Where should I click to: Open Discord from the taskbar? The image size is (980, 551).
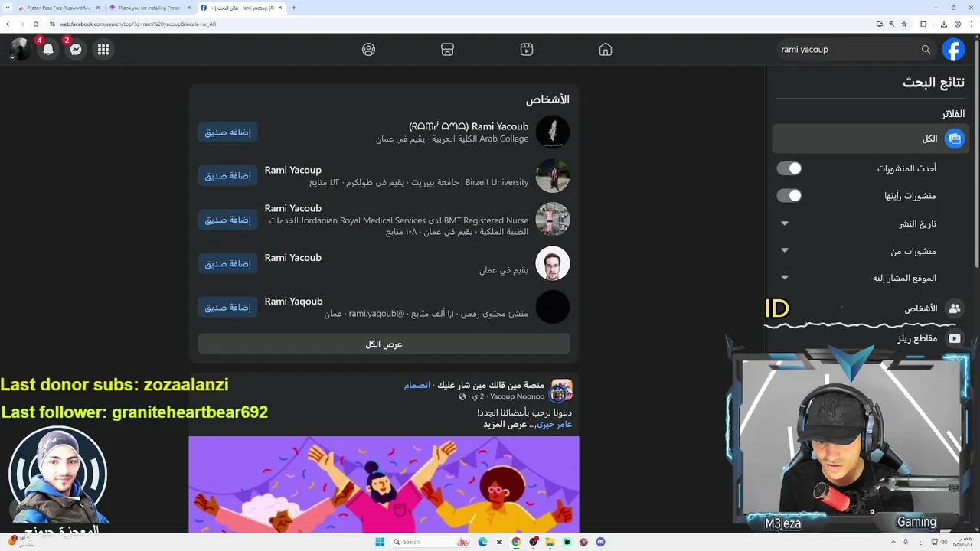click(601, 542)
